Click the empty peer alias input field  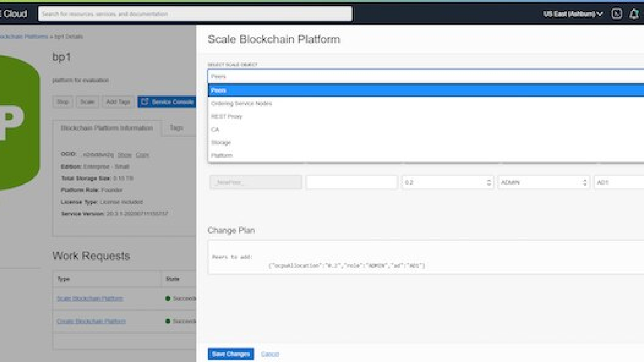pyautogui.click(x=352, y=182)
